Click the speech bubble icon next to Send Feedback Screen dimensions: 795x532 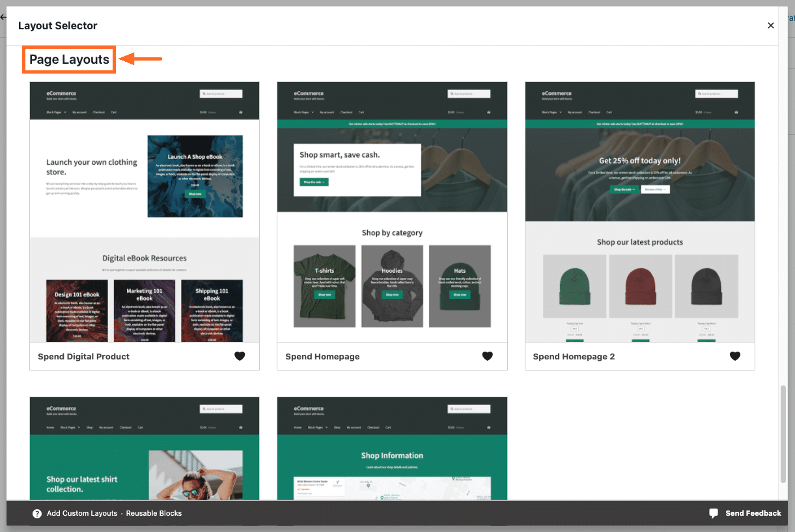click(x=714, y=513)
